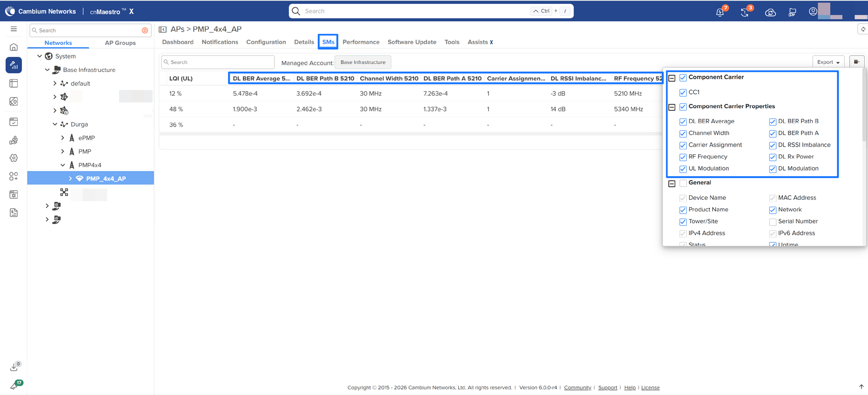Click the SMs table search field
868x395 pixels.
coord(218,62)
